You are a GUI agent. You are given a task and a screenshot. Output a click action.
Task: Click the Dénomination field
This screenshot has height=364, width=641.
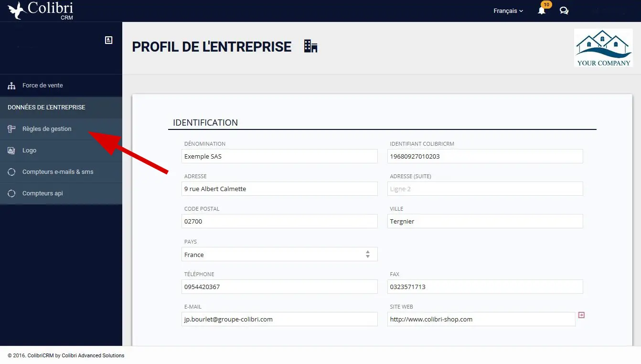[279, 156]
